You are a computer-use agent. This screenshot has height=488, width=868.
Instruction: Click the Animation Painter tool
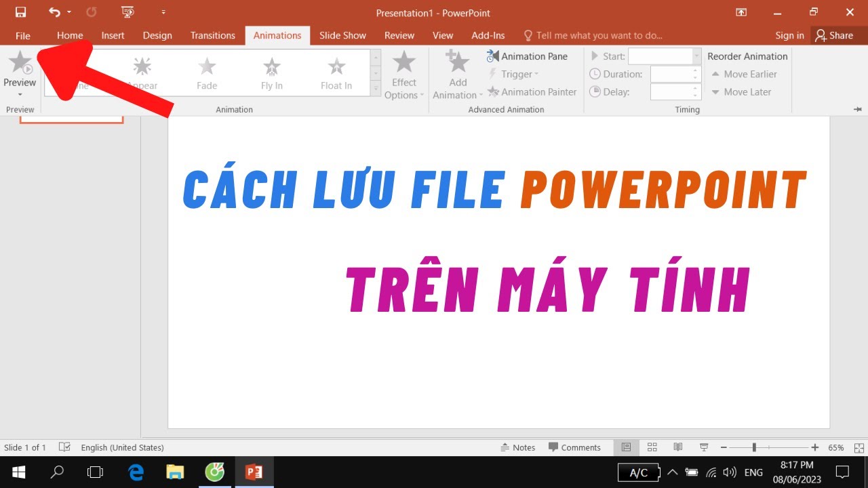[532, 91]
